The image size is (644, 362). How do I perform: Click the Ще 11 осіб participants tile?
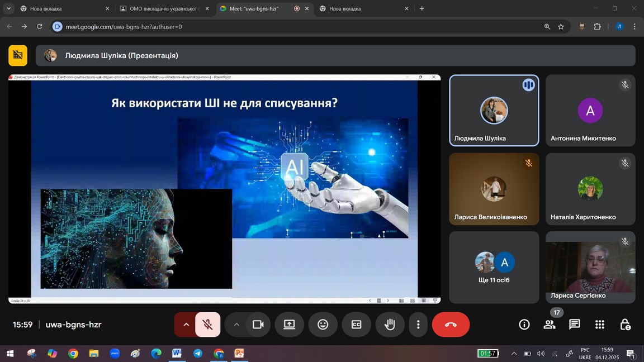(494, 267)
